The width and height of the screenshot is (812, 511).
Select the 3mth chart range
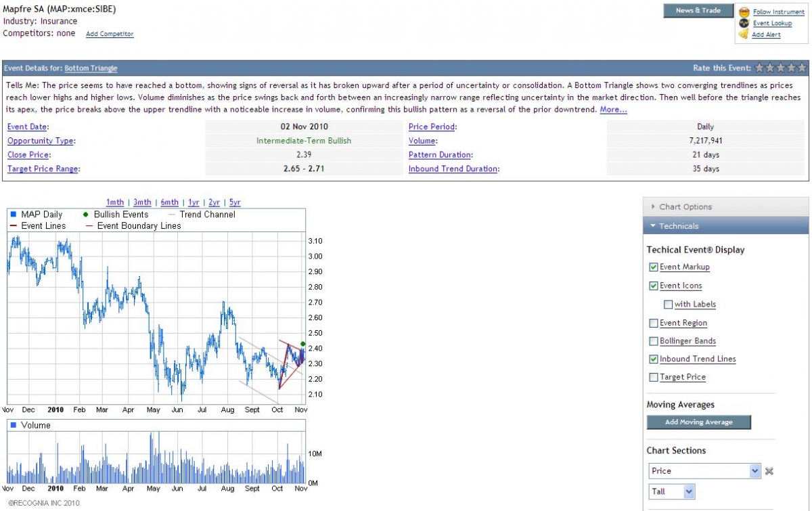coord(142,202)
